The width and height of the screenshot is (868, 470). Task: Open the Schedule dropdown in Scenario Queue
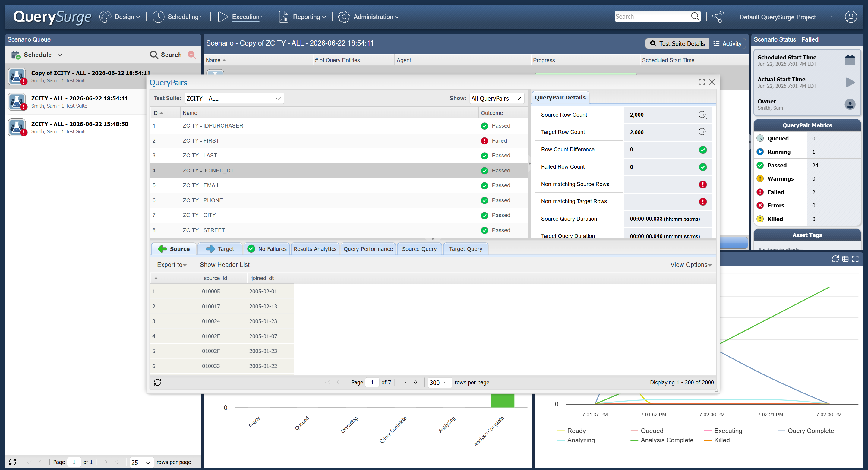pos(37,55)
